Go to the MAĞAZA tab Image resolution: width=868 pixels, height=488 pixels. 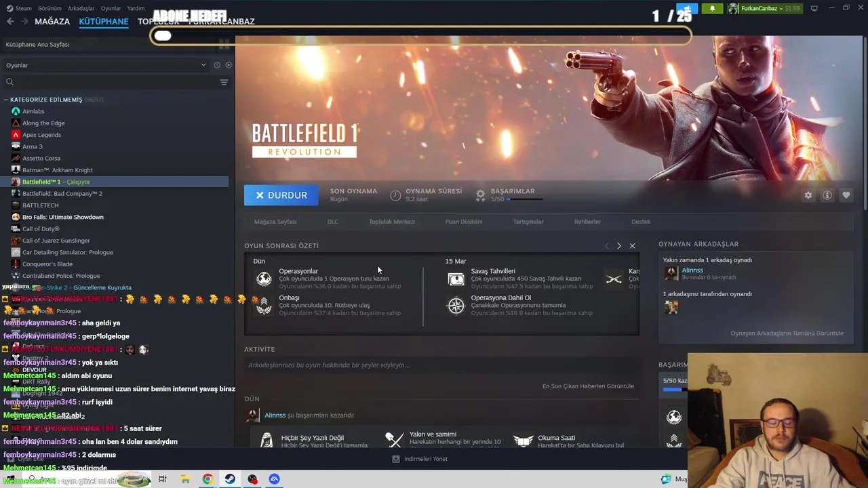pyautogui.click(x=52, y=21)
